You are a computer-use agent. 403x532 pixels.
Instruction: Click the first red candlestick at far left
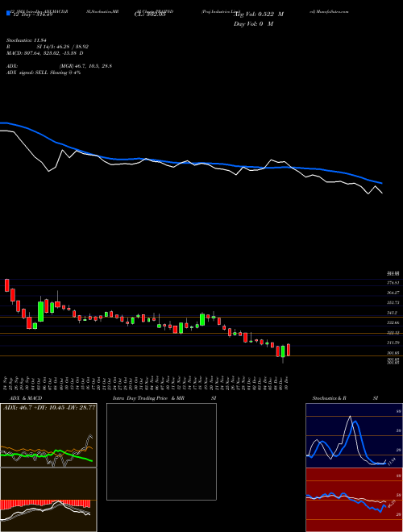pos(6,285)
